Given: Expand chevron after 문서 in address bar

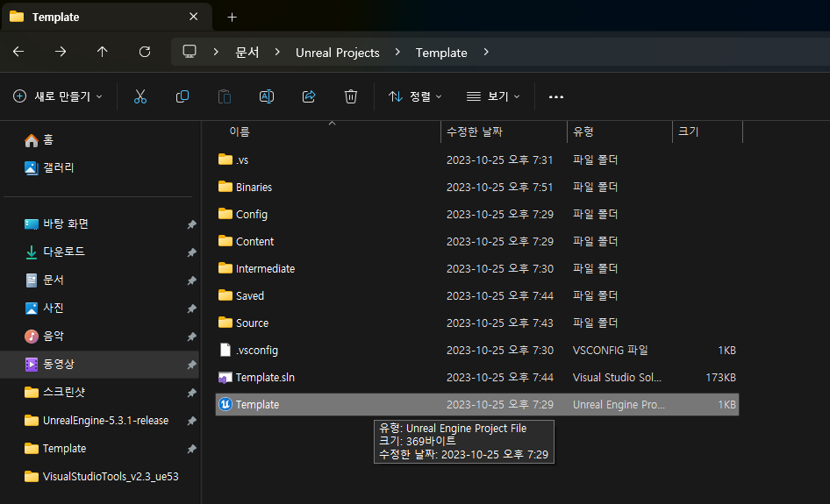Looking at the screenshot, I should pos(277,52).
